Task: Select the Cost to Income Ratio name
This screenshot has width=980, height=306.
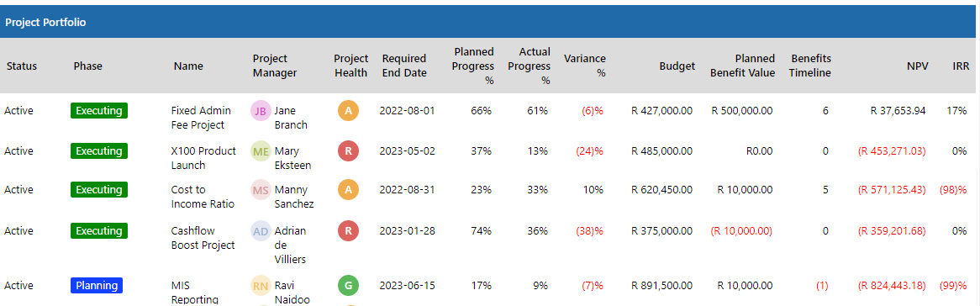Action: pos(203,197)
